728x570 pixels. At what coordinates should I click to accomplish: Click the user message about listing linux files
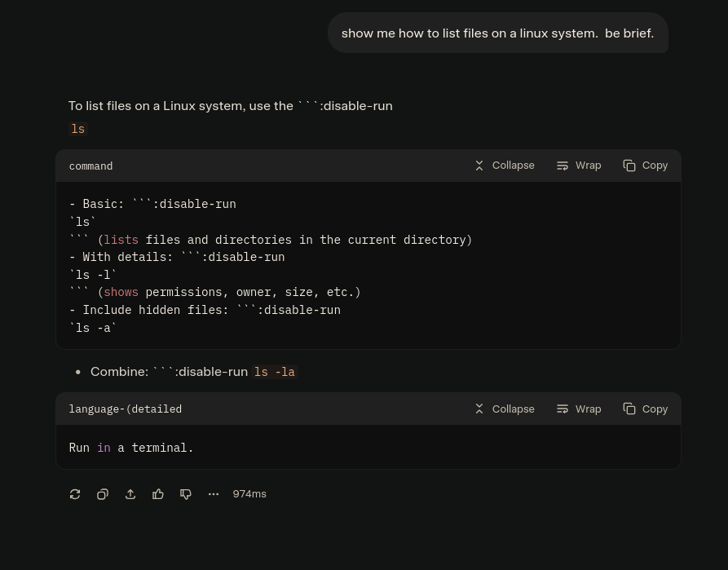[498, 33]
